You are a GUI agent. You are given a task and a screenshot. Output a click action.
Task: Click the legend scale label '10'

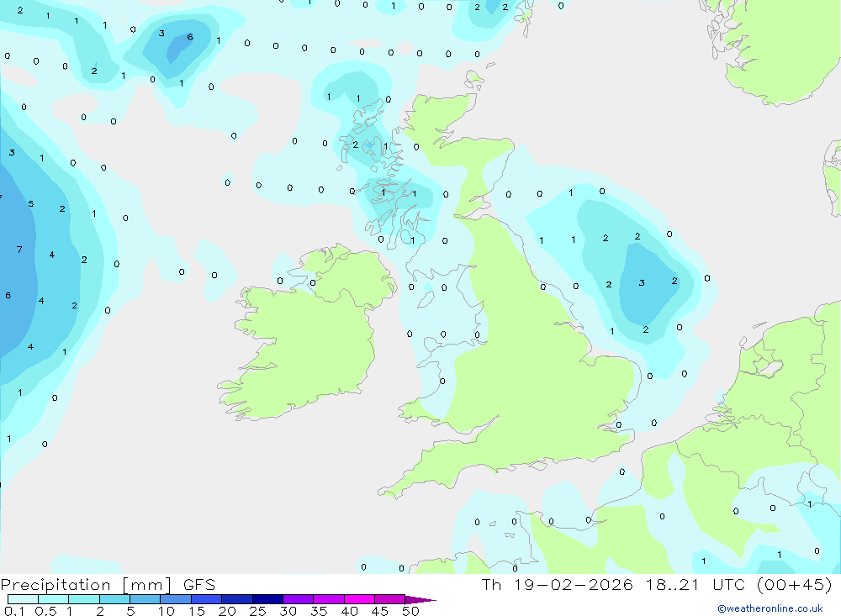167,611
